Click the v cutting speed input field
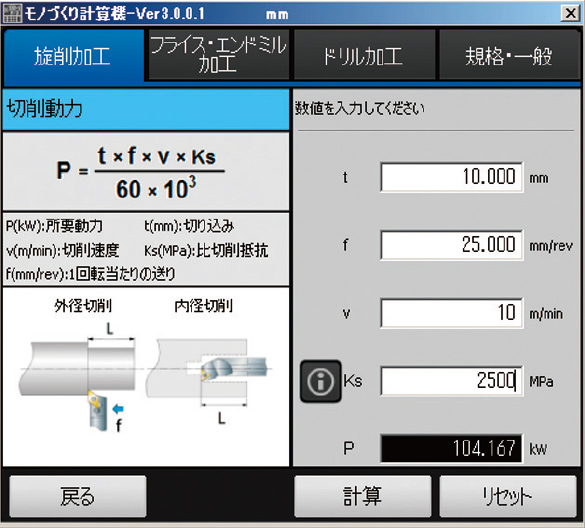This screenshot has height=528, width=585. coord(451,313)
